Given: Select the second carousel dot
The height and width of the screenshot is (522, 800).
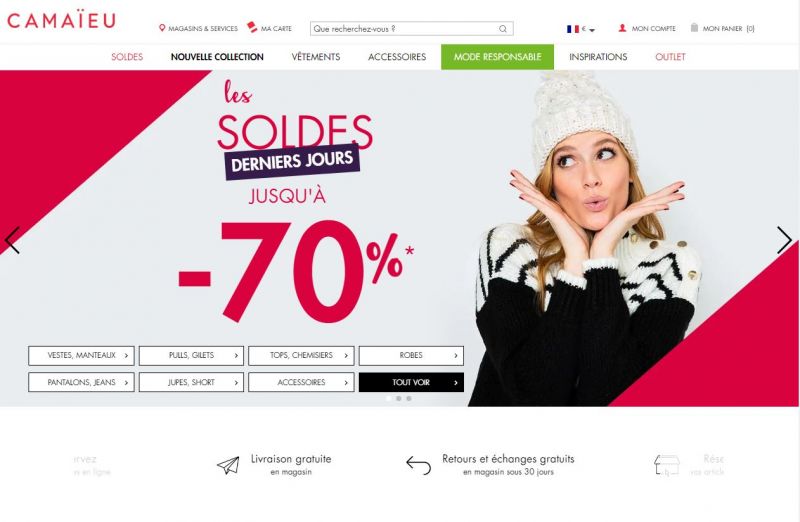Looking at the screenshot, I should coord(398,399).
